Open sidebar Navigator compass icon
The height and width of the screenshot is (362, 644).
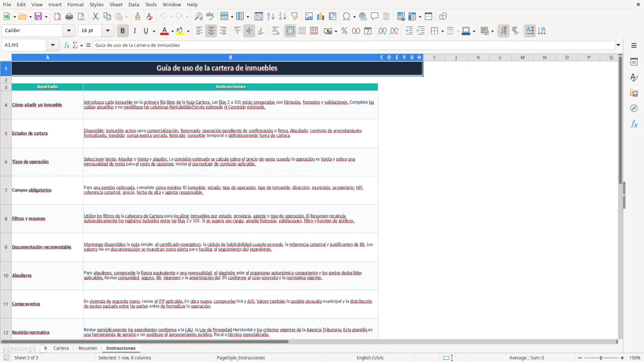click(634, 108)
